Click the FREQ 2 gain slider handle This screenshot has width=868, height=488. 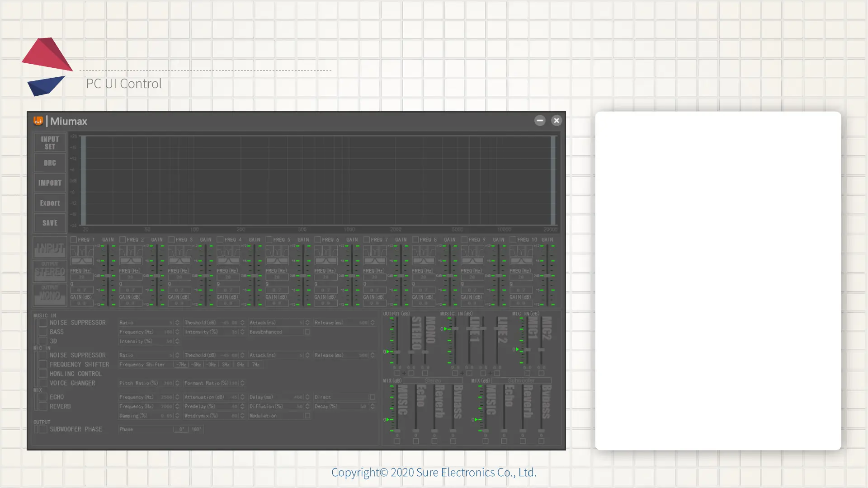pyautogui.click(x=156, y=276)
